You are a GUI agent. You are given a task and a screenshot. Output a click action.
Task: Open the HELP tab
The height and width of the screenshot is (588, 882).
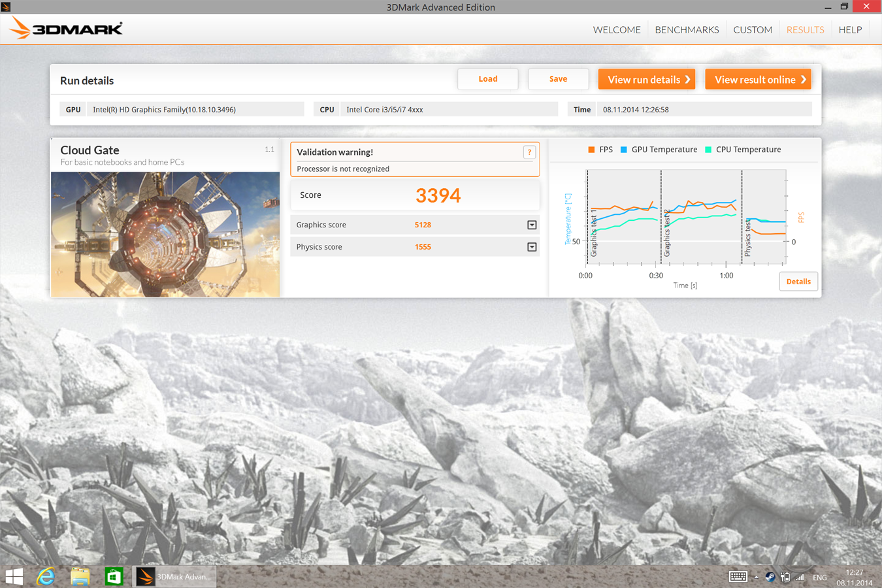coord(850,29)
